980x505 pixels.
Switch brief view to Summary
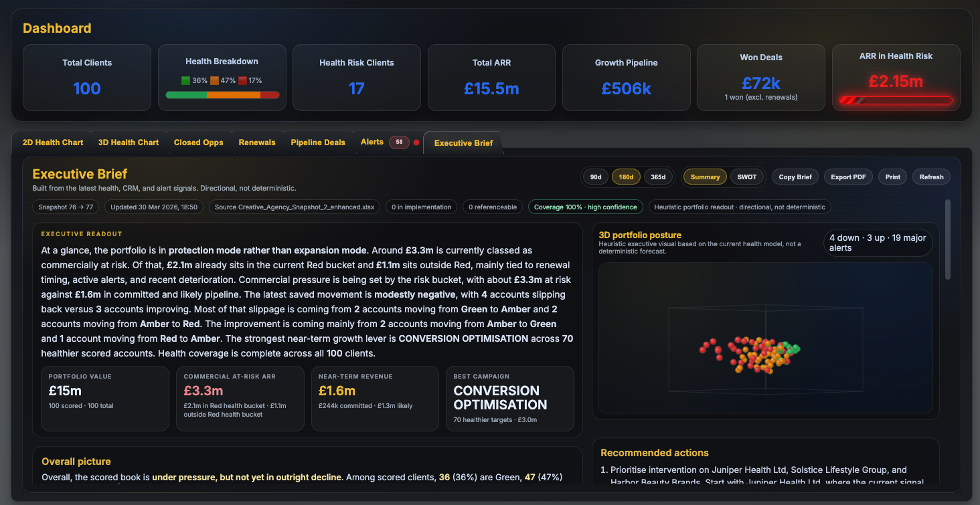pyautogui.click(x=705, y=177)
